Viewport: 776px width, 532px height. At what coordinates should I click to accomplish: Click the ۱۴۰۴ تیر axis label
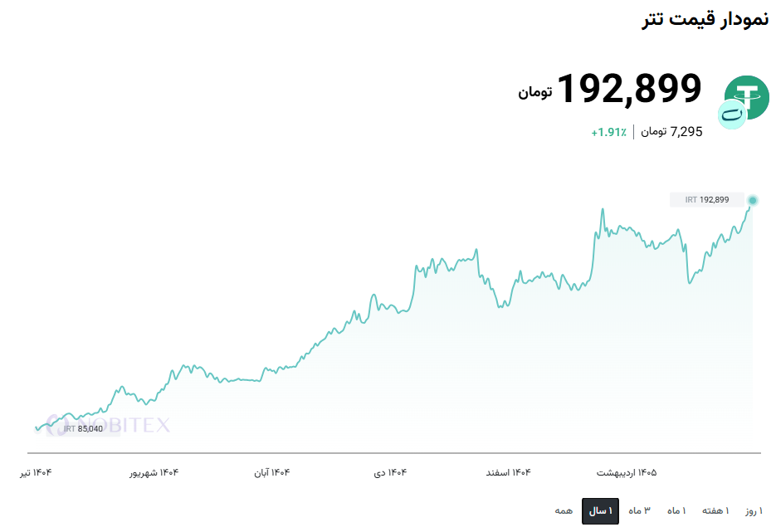point(36,472)
